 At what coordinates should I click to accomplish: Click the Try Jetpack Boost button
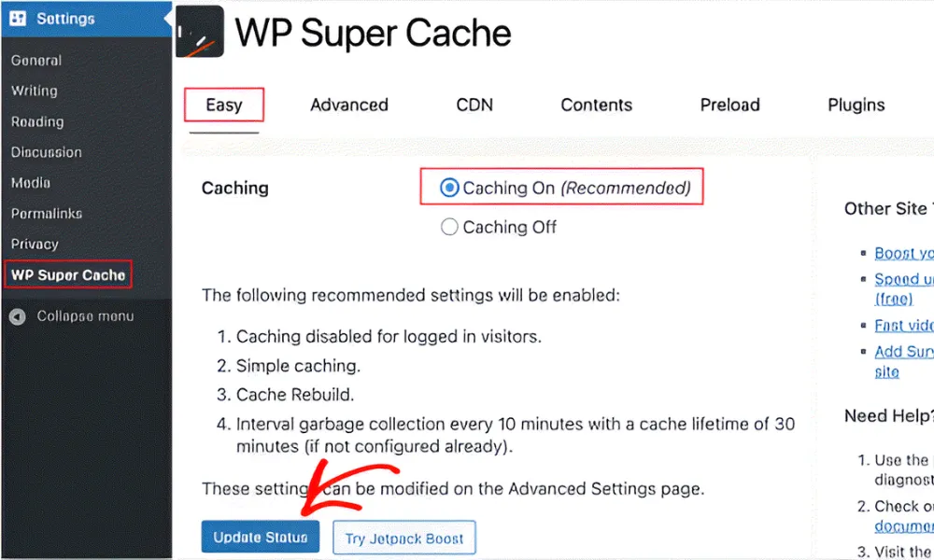404,539
